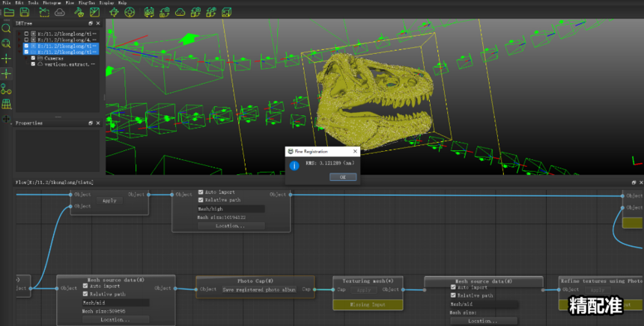Click the cloud SDK toolbar icon
This screenshot has width=644, height=326.
pos(60,13)
